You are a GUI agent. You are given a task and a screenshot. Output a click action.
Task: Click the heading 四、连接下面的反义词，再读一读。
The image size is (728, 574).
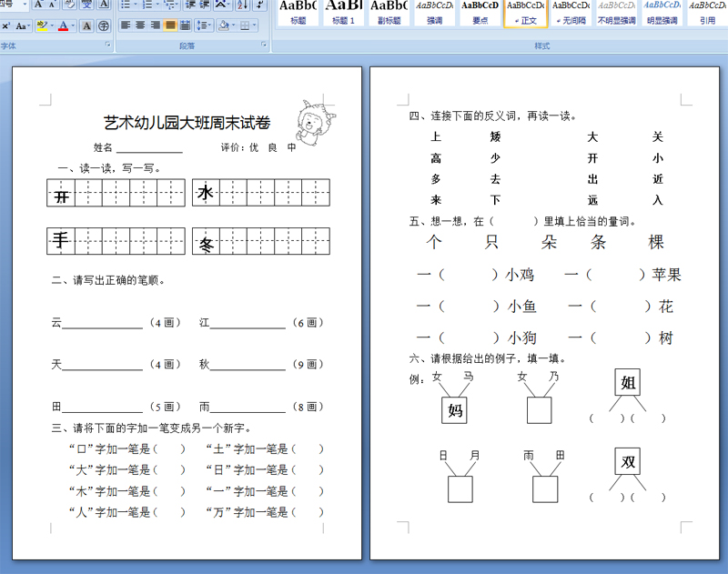492,116
